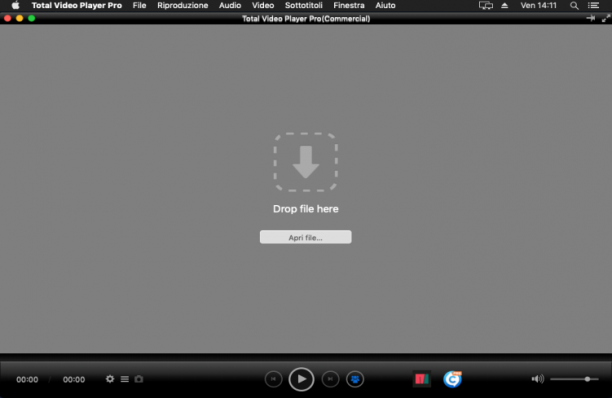Open the red and green app icon
This screenshot has width=612, height=398.
click(422, 379)
